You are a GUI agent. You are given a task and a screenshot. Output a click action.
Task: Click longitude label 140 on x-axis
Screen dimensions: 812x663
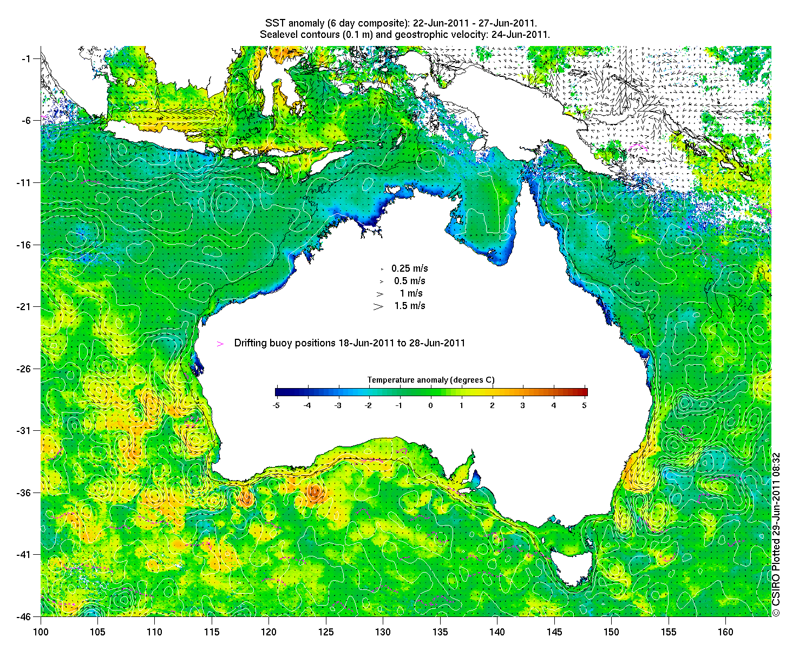pos(497,632)
